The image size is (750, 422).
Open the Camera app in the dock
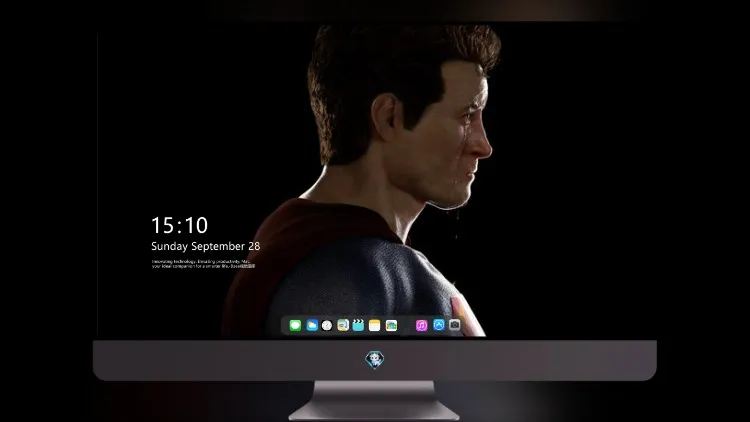tap(454, 325)
